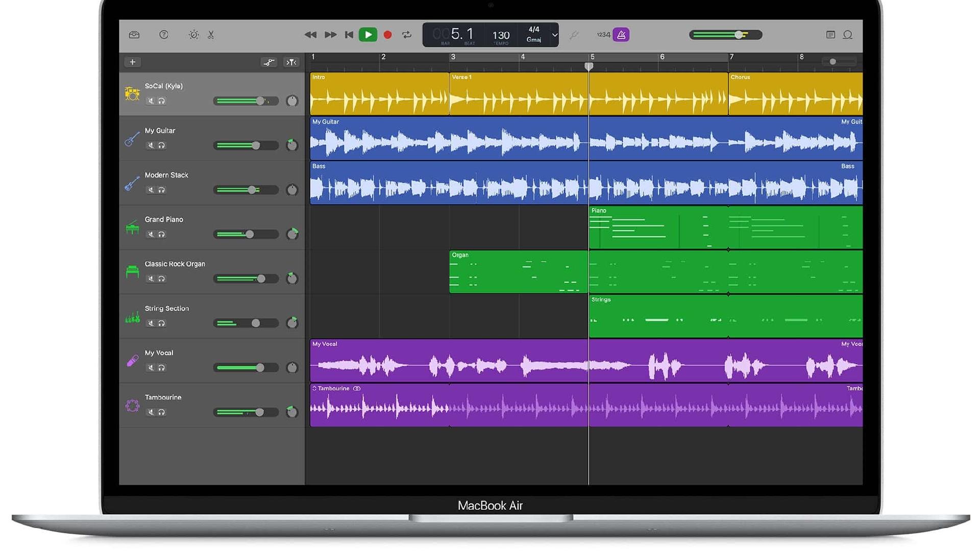Expand the LCD display mode dropdown
The image size is (980, 551).
pyautogui.click(x=554, y=35)
